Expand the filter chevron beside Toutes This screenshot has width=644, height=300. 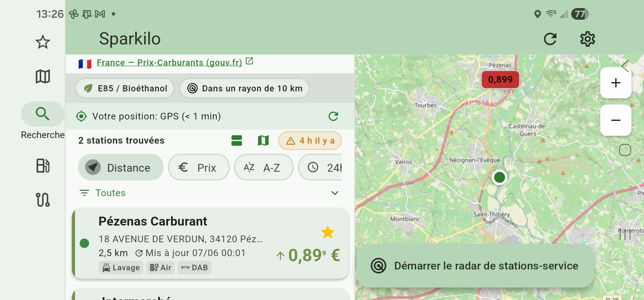335,193
